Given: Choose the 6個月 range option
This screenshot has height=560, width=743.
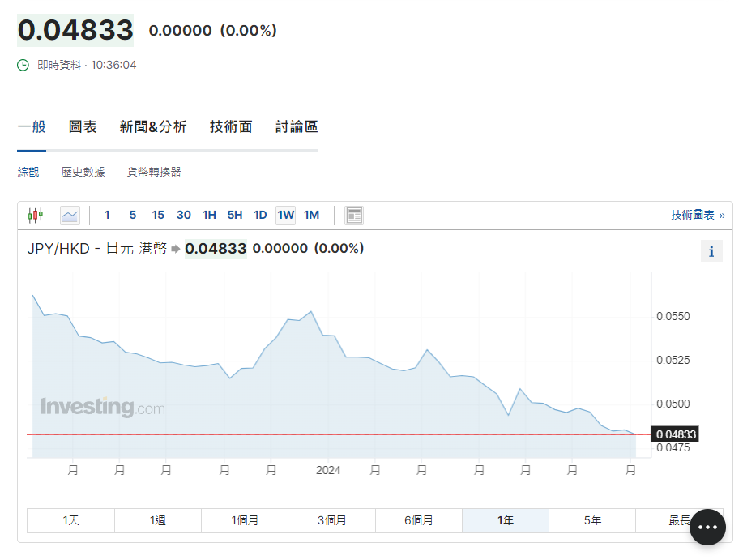Looking at the screenshot, I should [x=418, y=520].
